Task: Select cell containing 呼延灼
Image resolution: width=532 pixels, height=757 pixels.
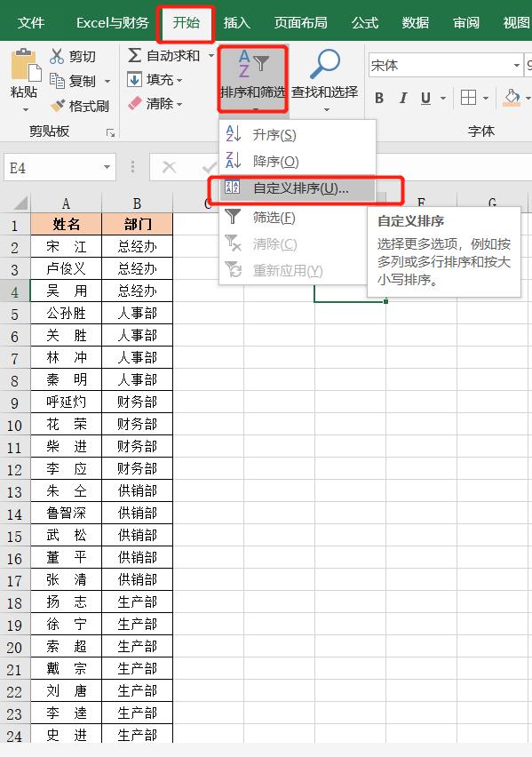Action: tap(66, 402)
